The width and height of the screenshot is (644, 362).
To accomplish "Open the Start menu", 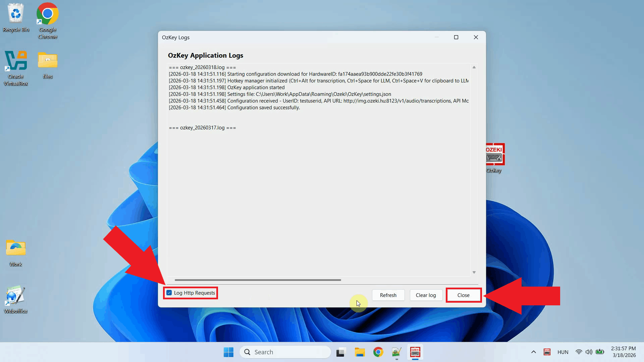I will (228, 352).
